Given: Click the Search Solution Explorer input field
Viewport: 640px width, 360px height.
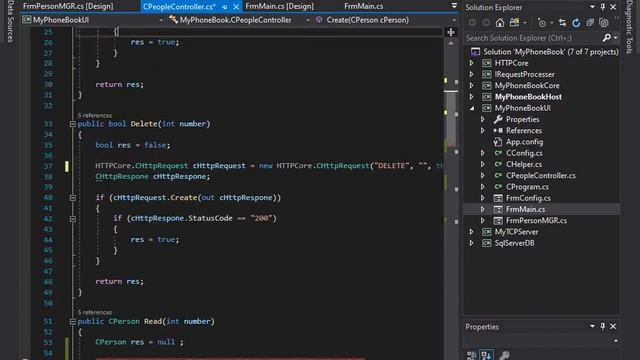Looking at the screenshot, I should pos(533,38).
